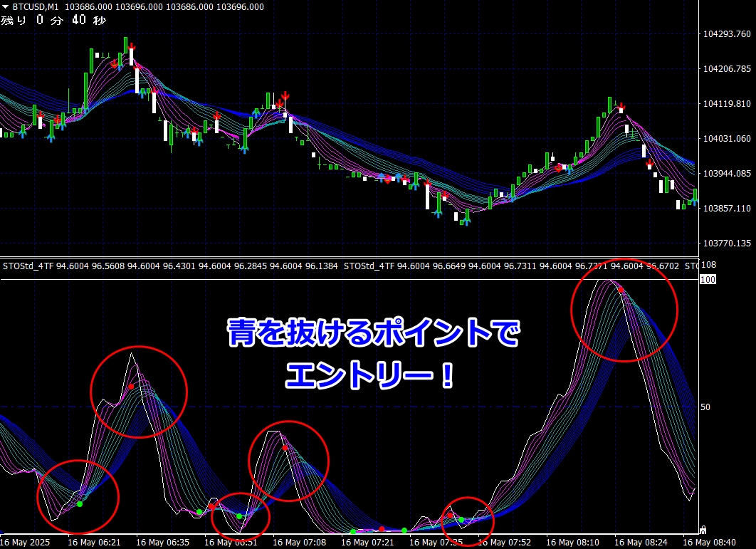Click the red dot in the circle above 07:08

285,448
